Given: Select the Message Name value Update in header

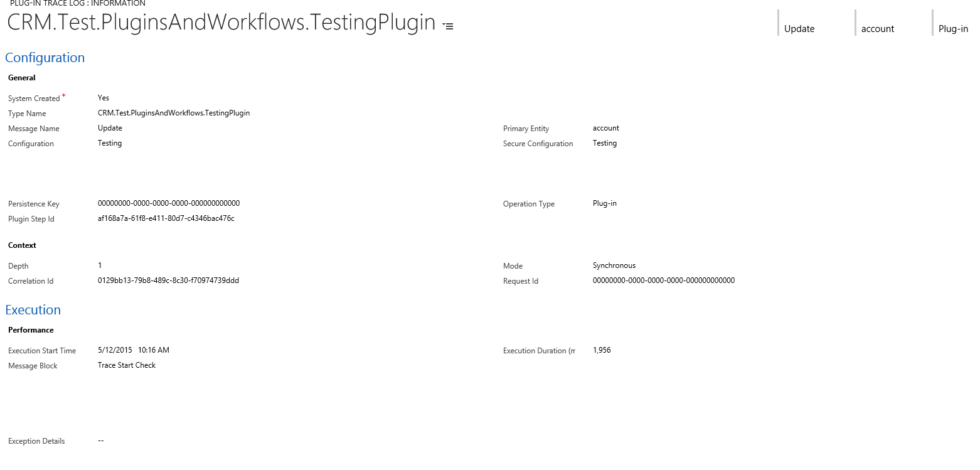Looking at the screenshot, I should [798, 29].
